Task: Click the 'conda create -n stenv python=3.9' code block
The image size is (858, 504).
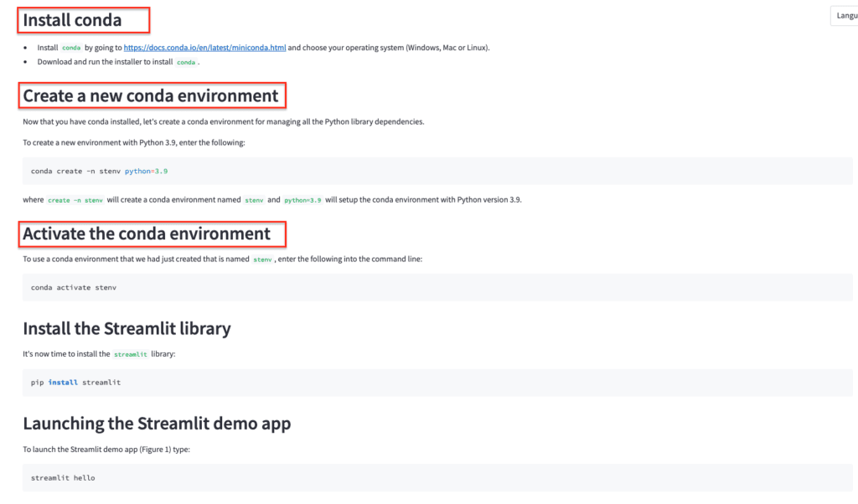Action: [437, 171]
